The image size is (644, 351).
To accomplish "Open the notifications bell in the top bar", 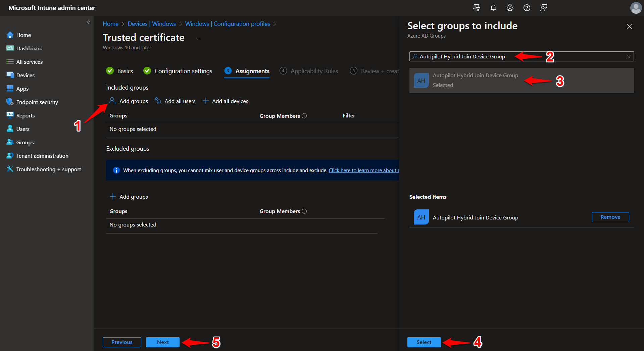I will [493, 8].
